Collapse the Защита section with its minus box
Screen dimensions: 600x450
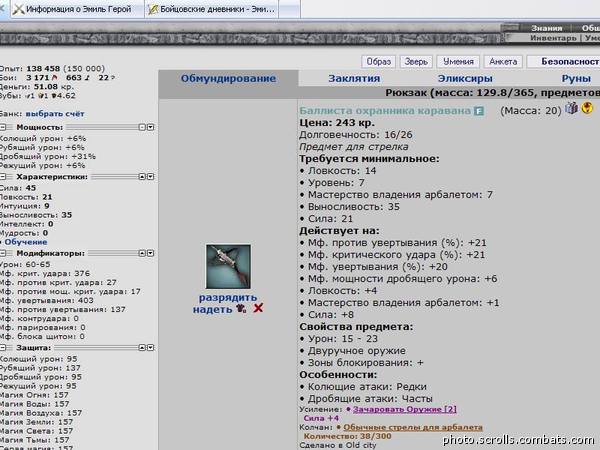3,347
